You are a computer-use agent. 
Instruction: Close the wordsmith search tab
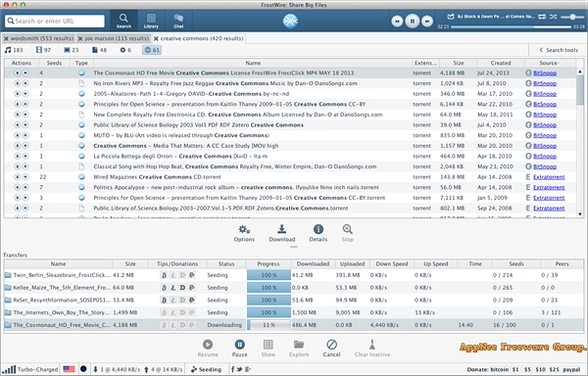tap(6, 38)
